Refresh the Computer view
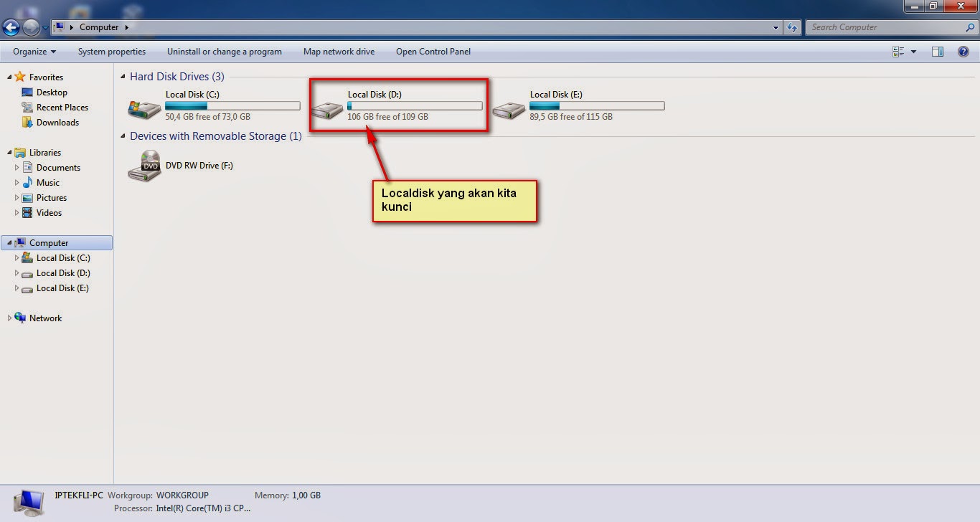Screen dimensions: 980x522 click(x=792, y=28)
